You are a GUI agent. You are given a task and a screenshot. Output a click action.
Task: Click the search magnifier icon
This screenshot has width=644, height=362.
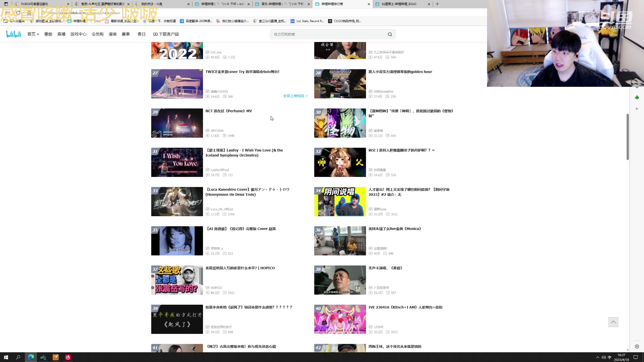[x=390, y=34]
